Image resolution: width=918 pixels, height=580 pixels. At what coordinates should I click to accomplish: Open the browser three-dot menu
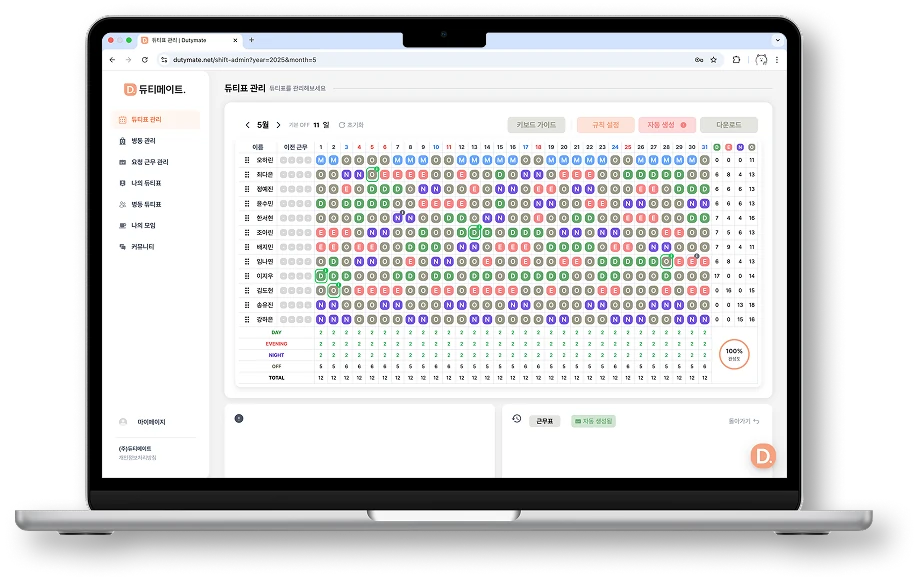777,60
